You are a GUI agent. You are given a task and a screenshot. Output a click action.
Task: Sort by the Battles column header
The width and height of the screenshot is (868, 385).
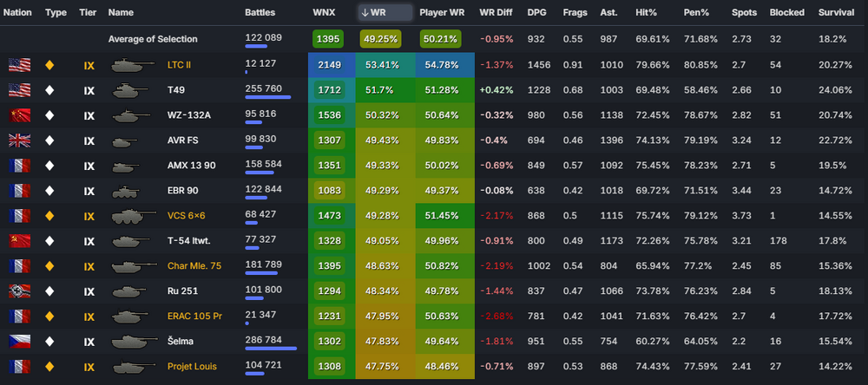pyautogui.click(x=260, y=12)
